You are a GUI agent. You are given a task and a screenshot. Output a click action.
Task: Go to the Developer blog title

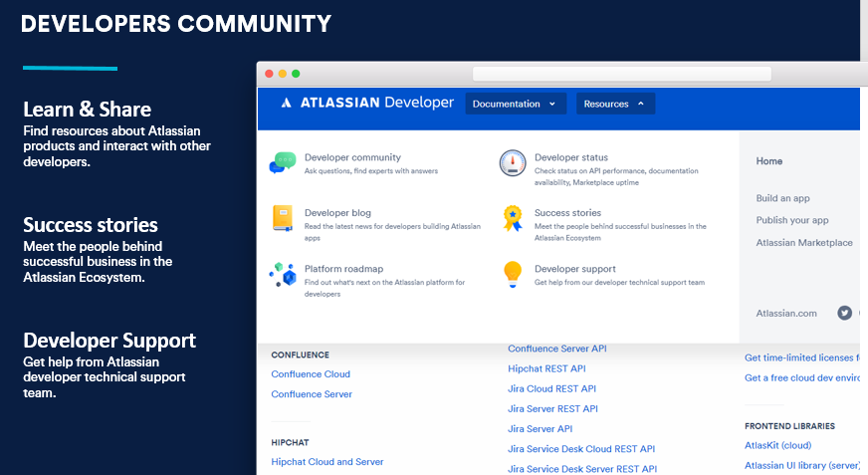tap(337, 212)
